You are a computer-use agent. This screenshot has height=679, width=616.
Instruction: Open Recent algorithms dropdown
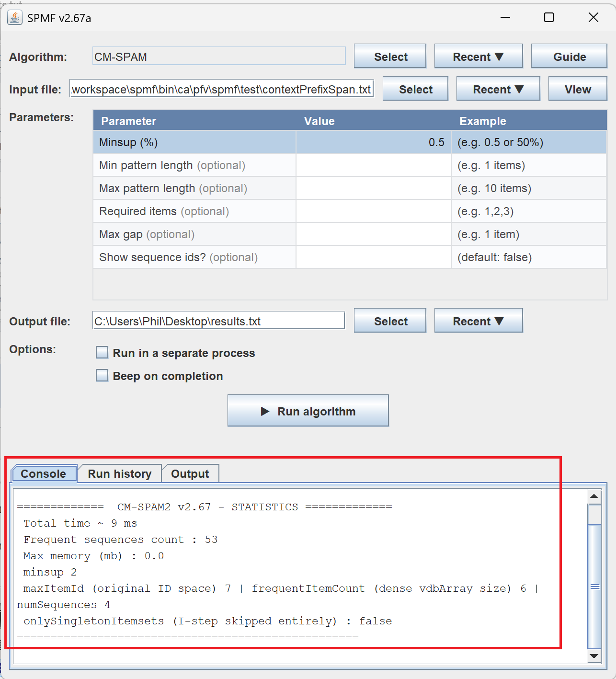click(x=479, y=57)
